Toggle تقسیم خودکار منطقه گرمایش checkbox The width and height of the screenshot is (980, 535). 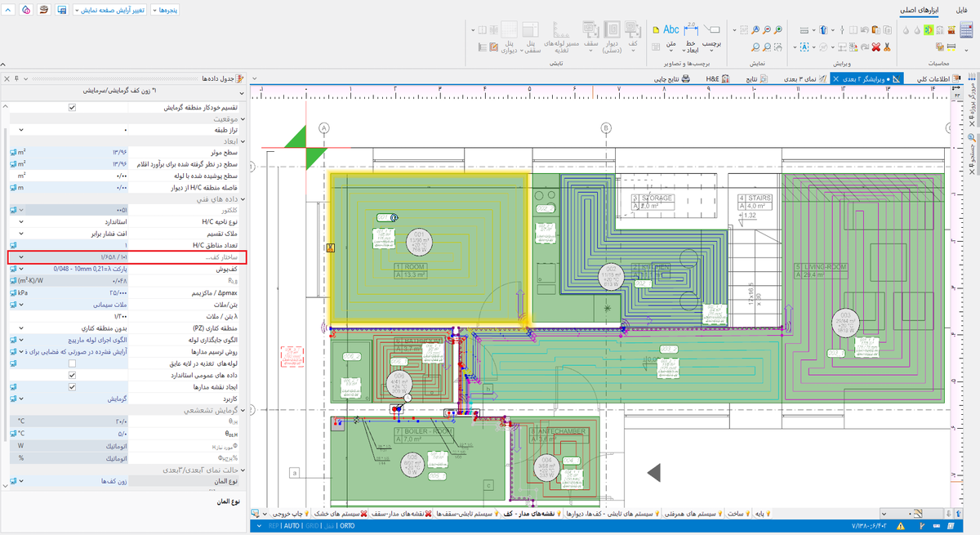click(x=72, y=108)
